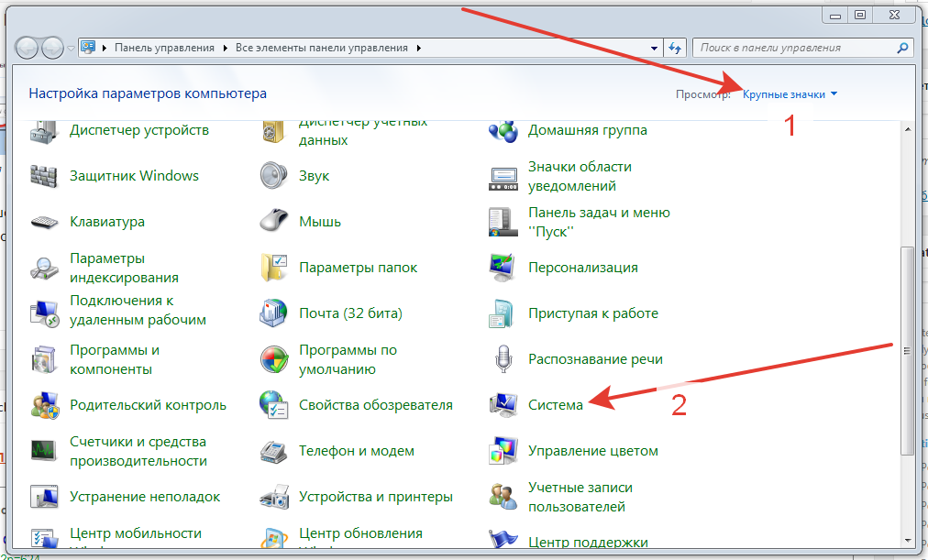Viewport: 928px width, 560px height.
Task: Click the Панель управления breadcrumb
Action: click(164, 48)
